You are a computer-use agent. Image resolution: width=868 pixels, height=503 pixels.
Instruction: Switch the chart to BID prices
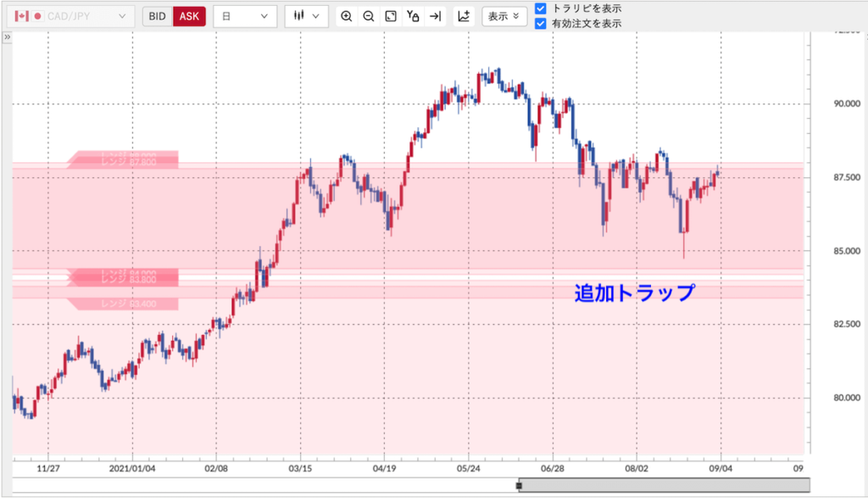click(x=157, y=16)
